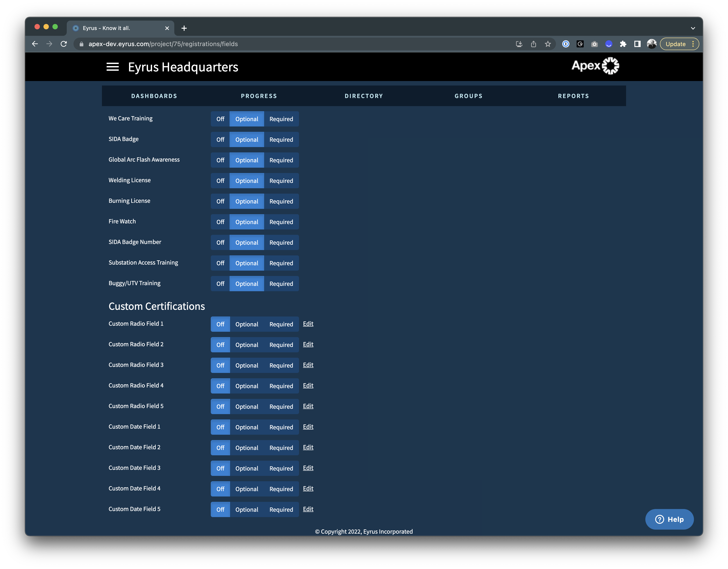
Task: Edit Custom Radio Field 2
Action: pos(308,344)
